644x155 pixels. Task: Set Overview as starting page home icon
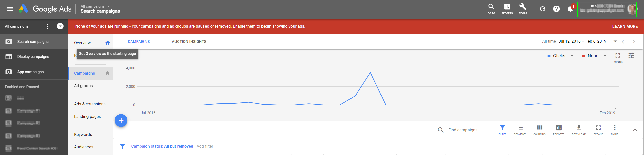click(108, 43)
